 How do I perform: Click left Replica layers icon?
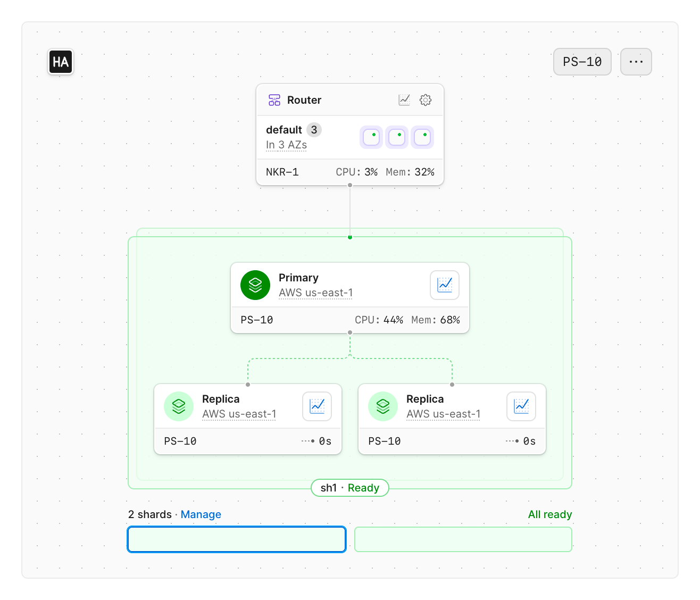[179, 406]
